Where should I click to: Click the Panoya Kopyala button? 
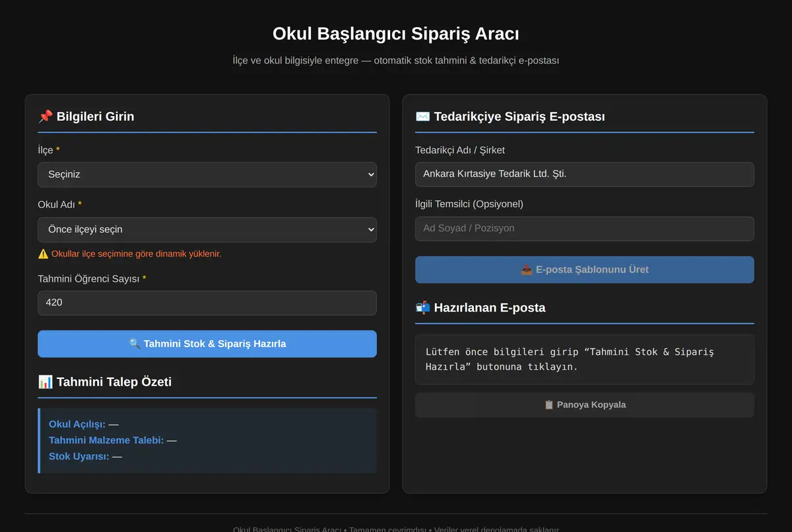(585, 405)
